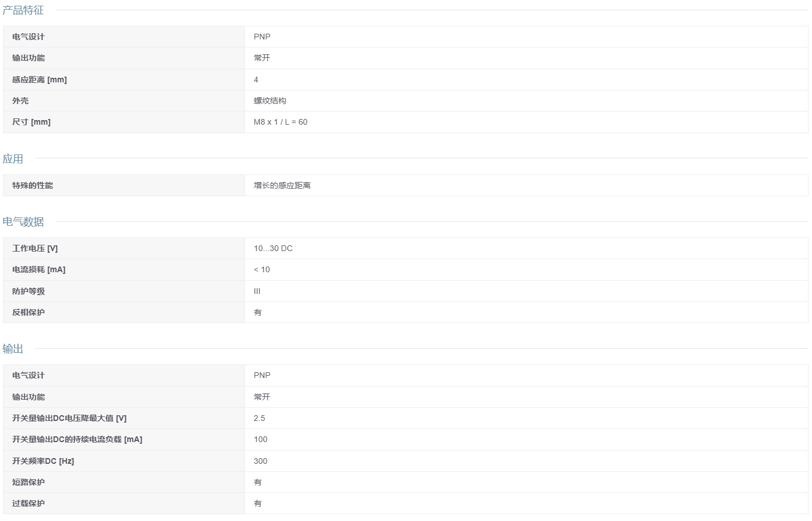The width and height of the screenshot is (812, 521).
Task: Click the 工作电压 [V] label
Action: pos(35,248)
